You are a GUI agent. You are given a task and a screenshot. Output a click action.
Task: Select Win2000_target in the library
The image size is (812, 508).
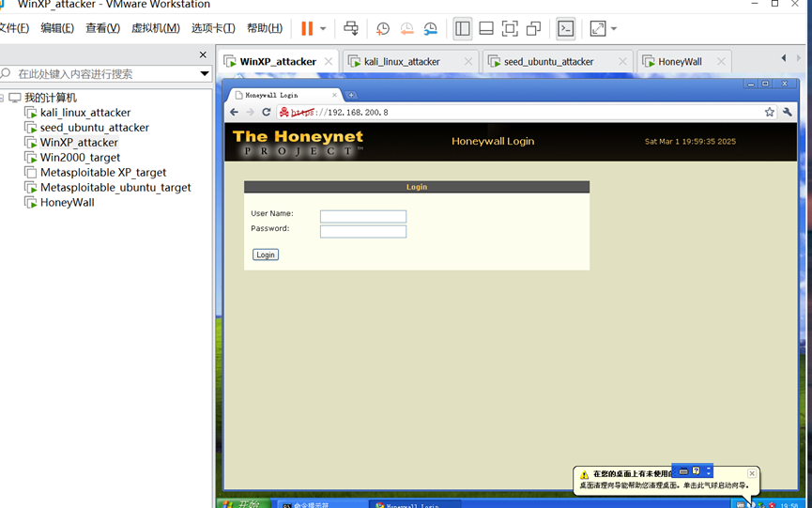pos(80,158)
